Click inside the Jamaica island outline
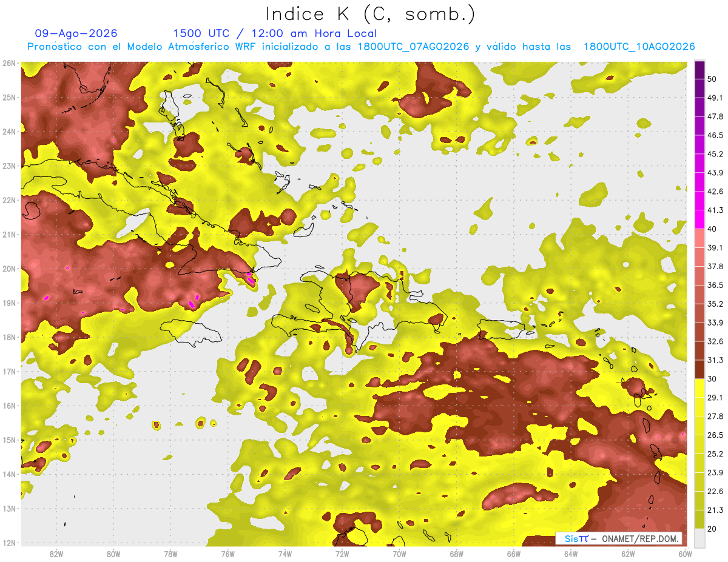This screenshot has height=562, width=728. (x=191, y=333)
